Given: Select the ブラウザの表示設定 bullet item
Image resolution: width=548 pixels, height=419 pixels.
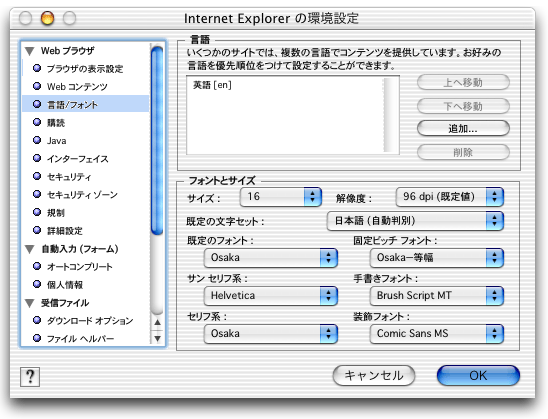Looking at the screenshot, I should (78, 68).
